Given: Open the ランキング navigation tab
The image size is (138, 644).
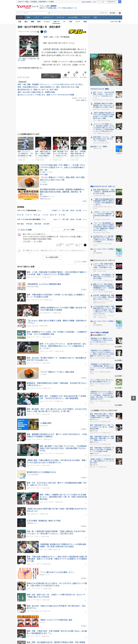Looking at the screenshot, I should 86,17.
